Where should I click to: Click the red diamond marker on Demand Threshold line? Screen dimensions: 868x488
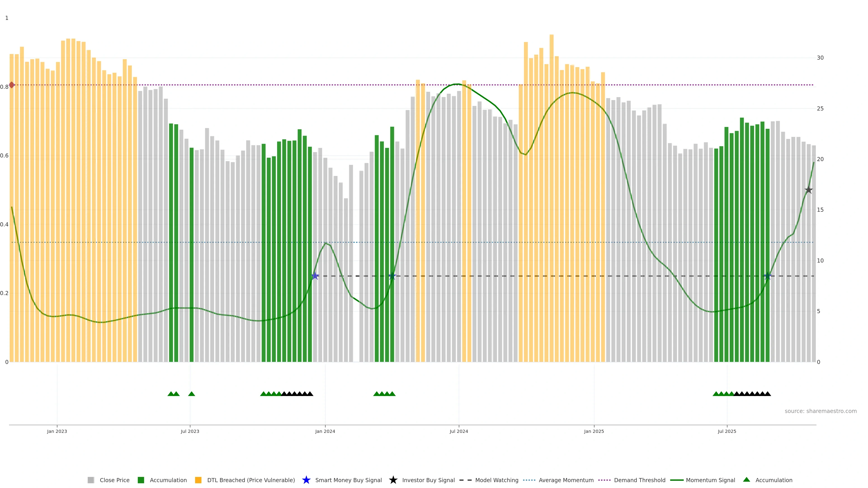(12, 85)
